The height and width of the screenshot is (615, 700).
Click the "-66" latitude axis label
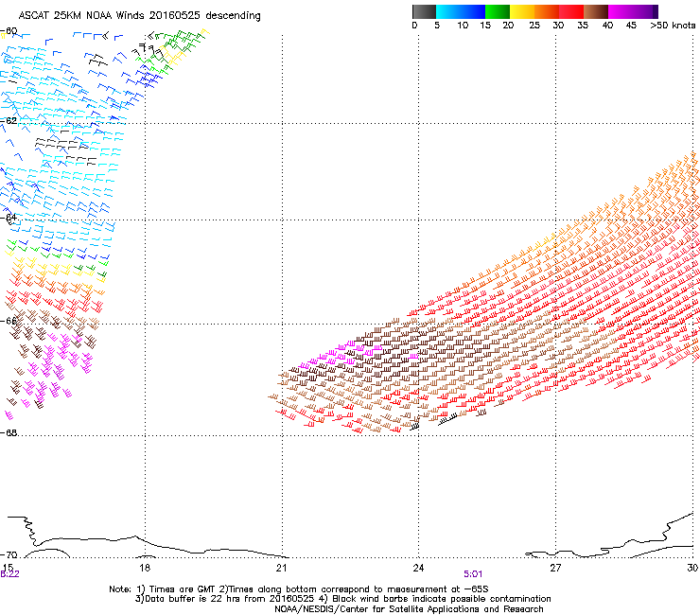9,321
